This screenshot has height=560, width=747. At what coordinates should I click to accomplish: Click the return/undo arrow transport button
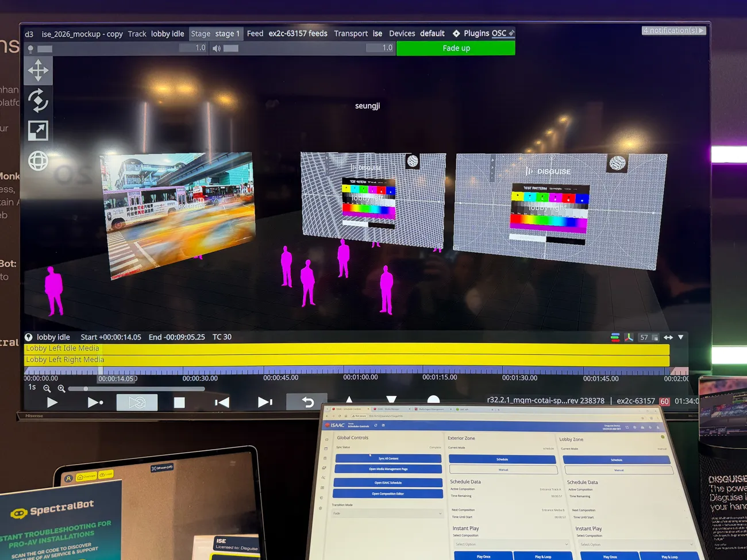(307, 402)
